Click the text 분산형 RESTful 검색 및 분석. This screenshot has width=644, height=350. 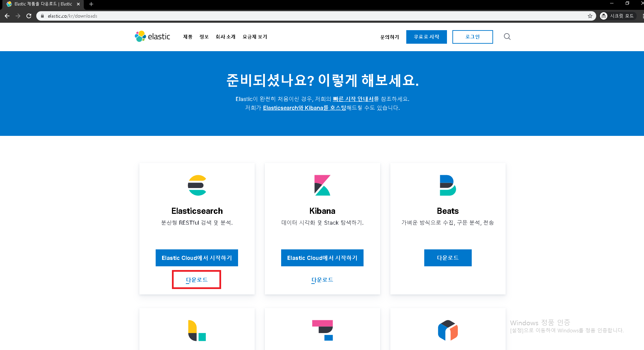tap(197, 223)
